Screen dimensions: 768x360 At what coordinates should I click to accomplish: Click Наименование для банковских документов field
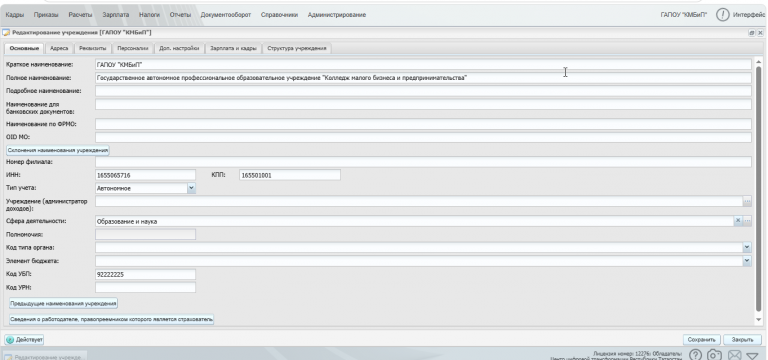pos(423,104)
